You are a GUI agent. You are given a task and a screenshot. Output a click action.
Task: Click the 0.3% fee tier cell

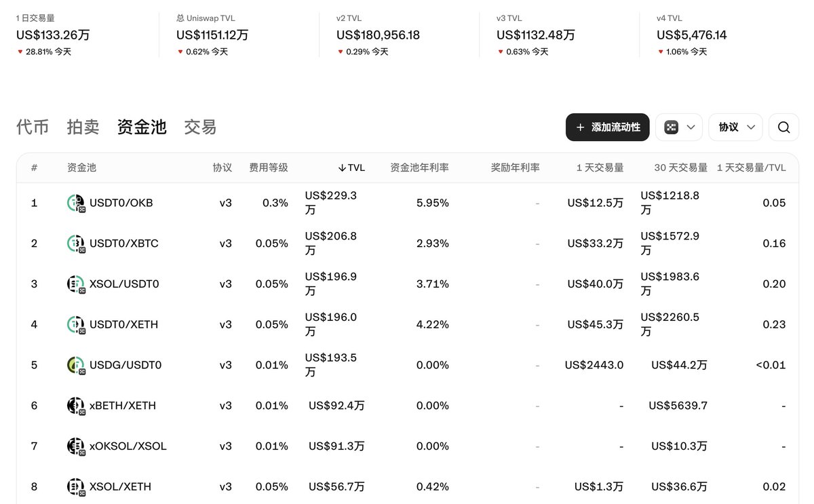pos(275,203)
